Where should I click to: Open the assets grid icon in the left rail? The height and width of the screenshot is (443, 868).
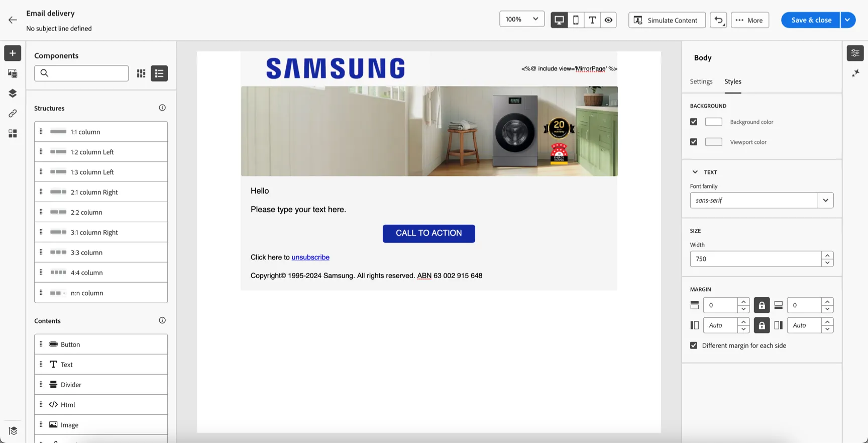pos(13,134)
